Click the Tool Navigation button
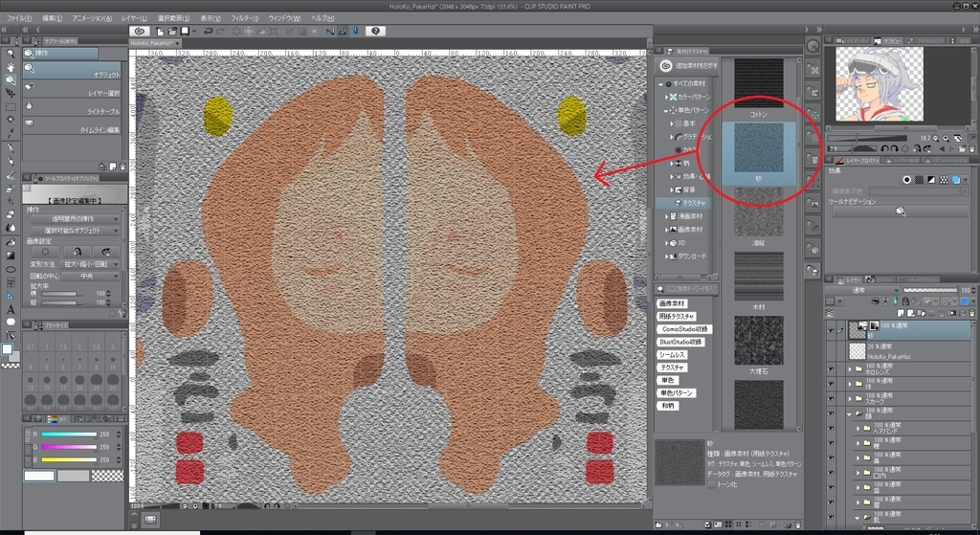Screen dimensions: 980x535 coord(901,212)
